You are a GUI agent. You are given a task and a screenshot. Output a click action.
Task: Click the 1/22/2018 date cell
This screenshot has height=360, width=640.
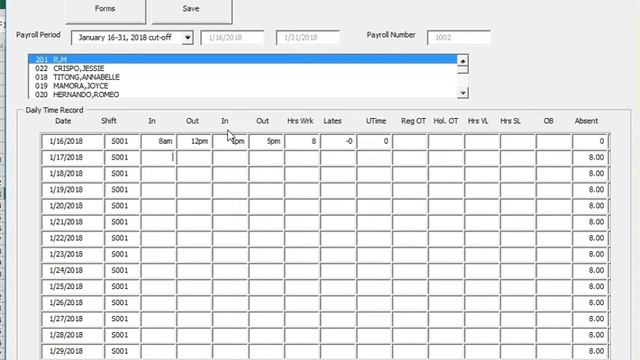point(72,238)
